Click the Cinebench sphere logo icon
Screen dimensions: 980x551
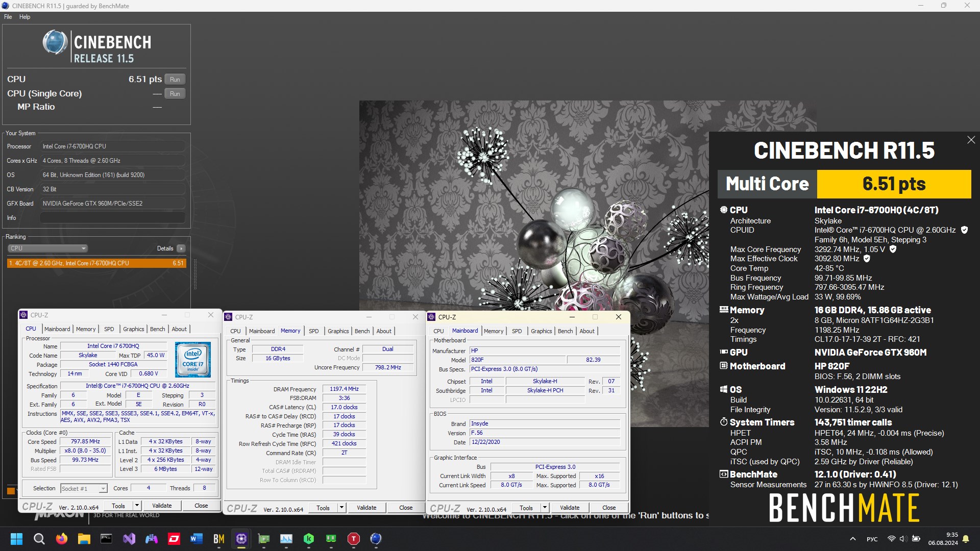click(x=55, y=43)
